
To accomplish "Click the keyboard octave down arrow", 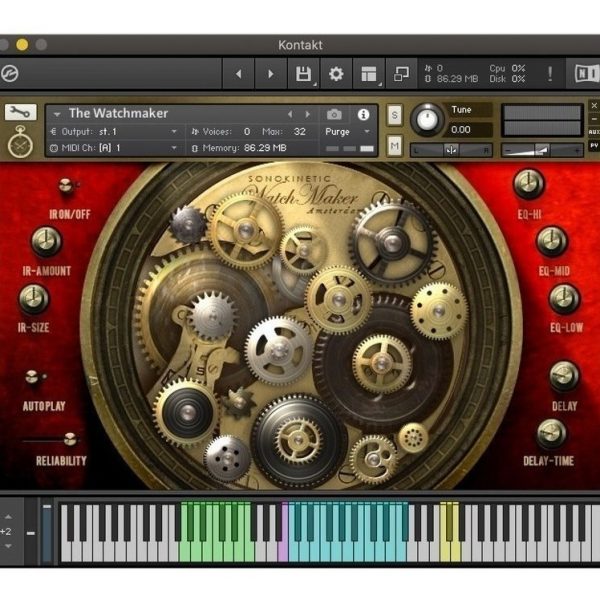I will (x=8, y=546).
